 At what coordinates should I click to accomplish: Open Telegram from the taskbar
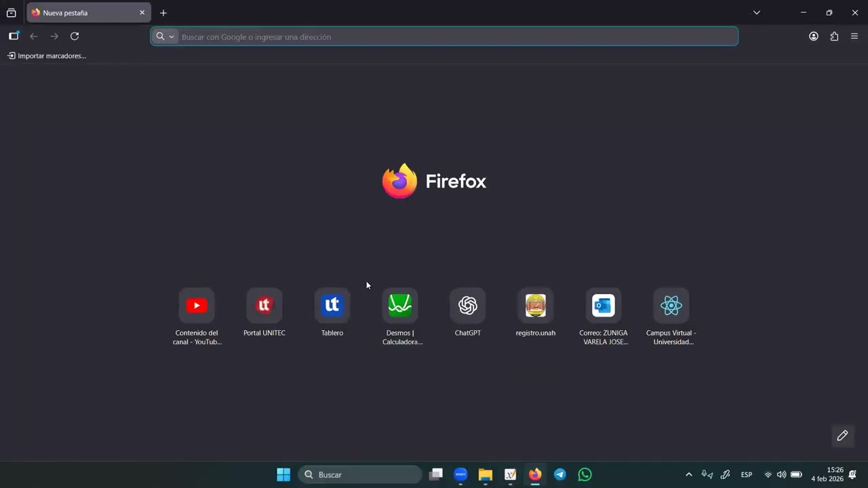(560, 474)
